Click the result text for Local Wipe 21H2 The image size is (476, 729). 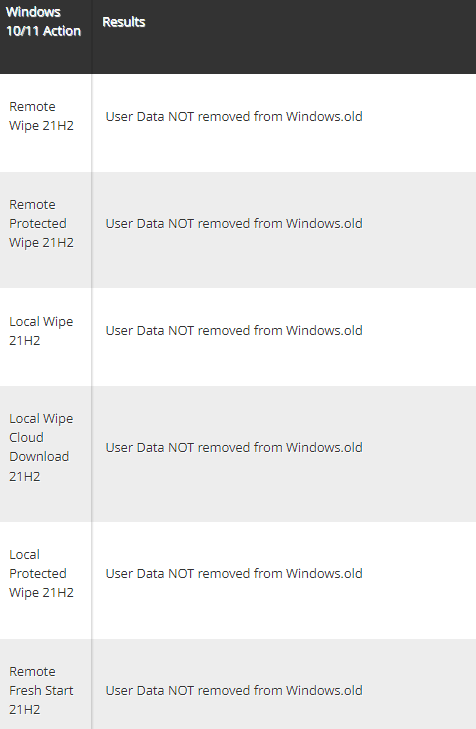click(234, 331)
